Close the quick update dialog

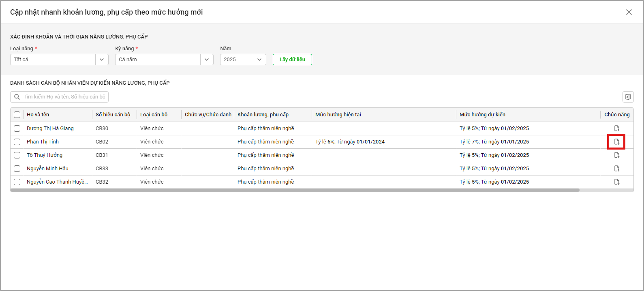pos(629,12)
